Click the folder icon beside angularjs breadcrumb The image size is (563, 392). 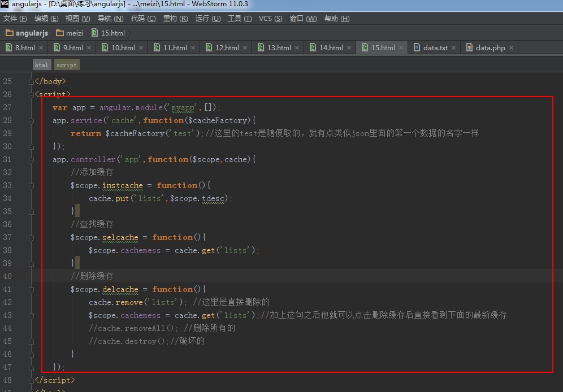(10, 33)
